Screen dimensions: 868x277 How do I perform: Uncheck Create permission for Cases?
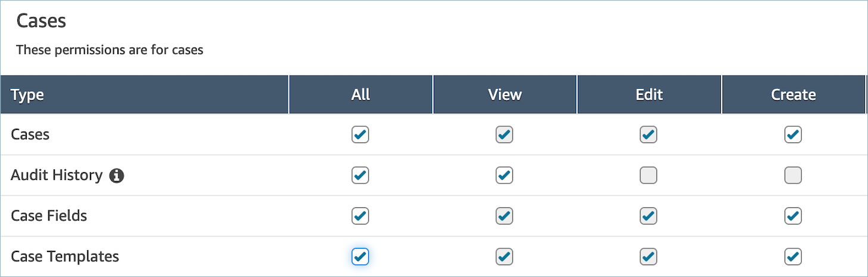[x=793, y=135]
